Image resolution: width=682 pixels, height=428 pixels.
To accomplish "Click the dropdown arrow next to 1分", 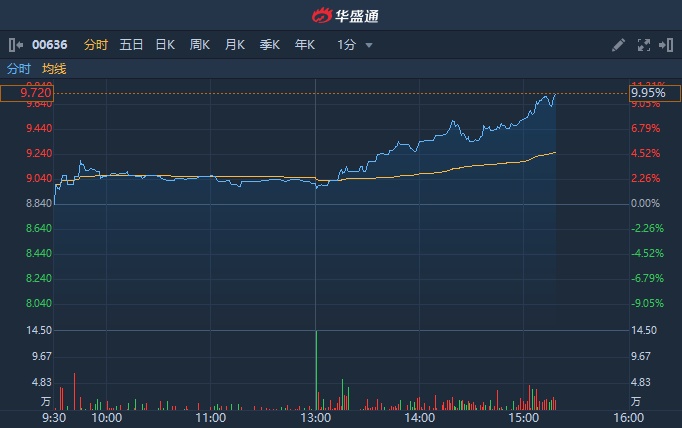I will [369, 45].
